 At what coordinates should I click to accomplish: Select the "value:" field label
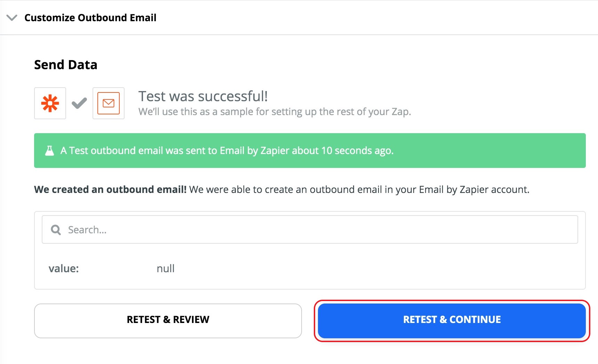[64, 268]
